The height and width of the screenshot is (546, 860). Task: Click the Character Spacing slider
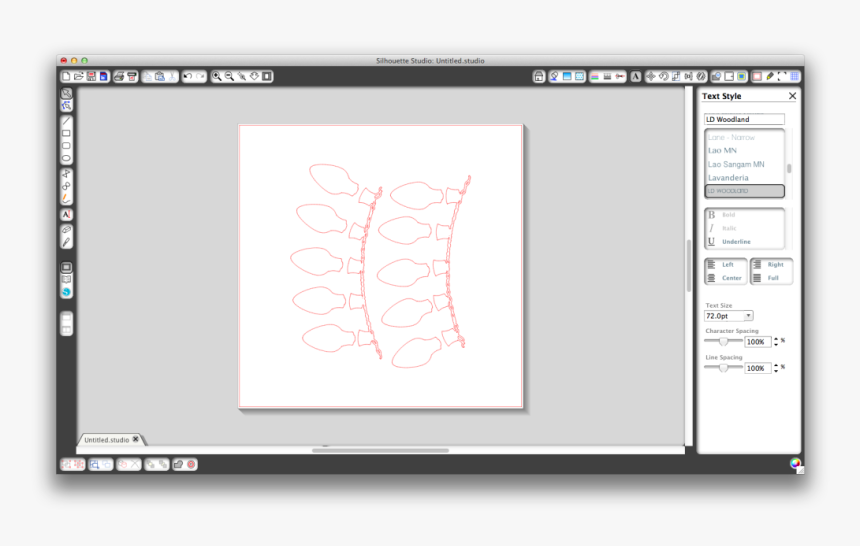tap(723, 341)
